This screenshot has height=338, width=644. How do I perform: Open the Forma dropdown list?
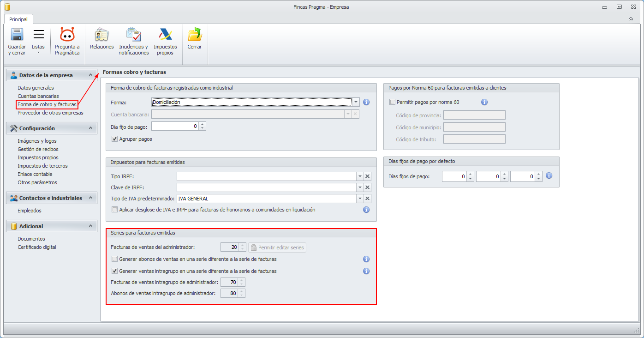(x=356, y=102)
